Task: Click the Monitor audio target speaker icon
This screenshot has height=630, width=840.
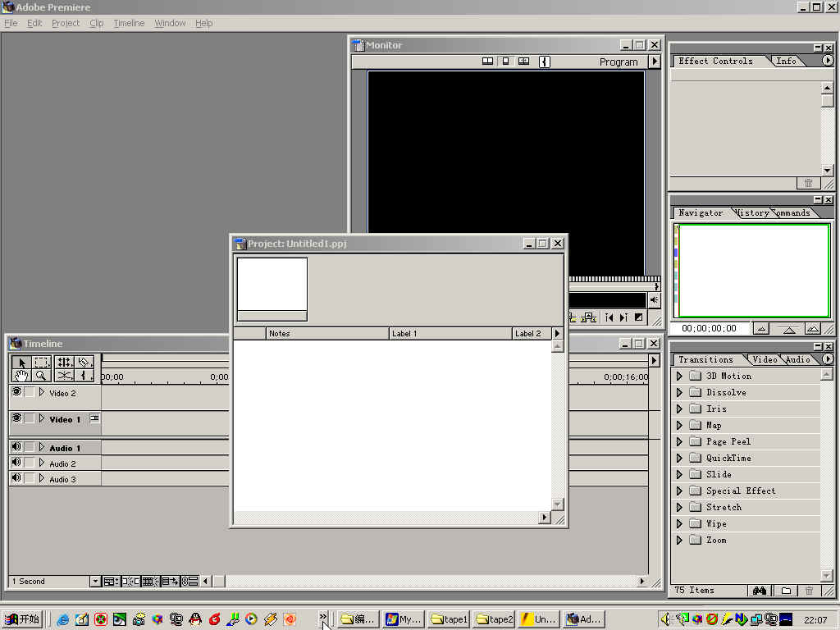Action: click(654, 300)
